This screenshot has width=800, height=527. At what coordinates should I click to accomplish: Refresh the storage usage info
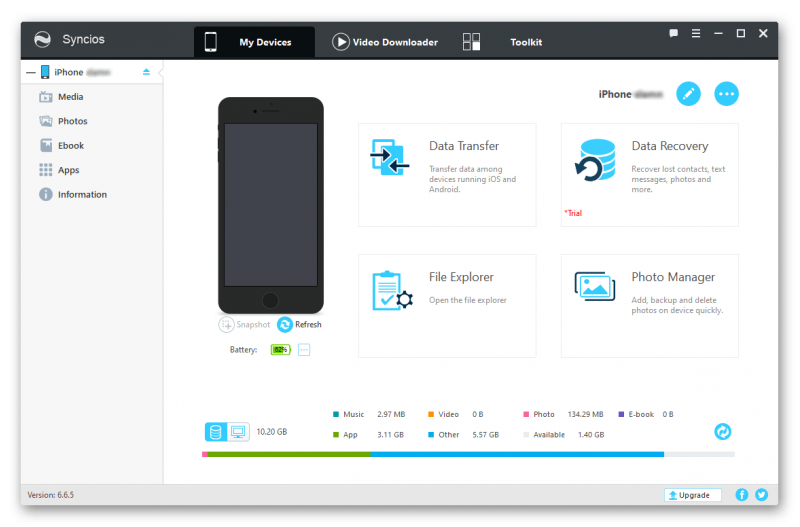(722, 432)
